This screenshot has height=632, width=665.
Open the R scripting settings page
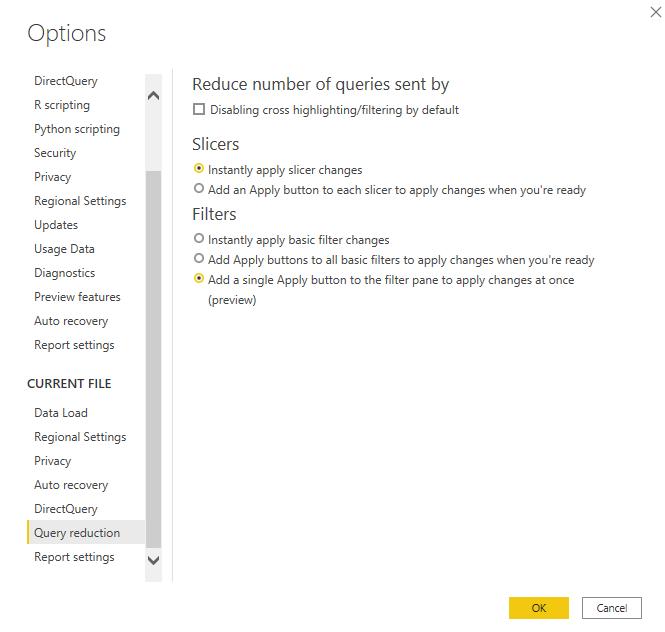[x=62, y=105]
